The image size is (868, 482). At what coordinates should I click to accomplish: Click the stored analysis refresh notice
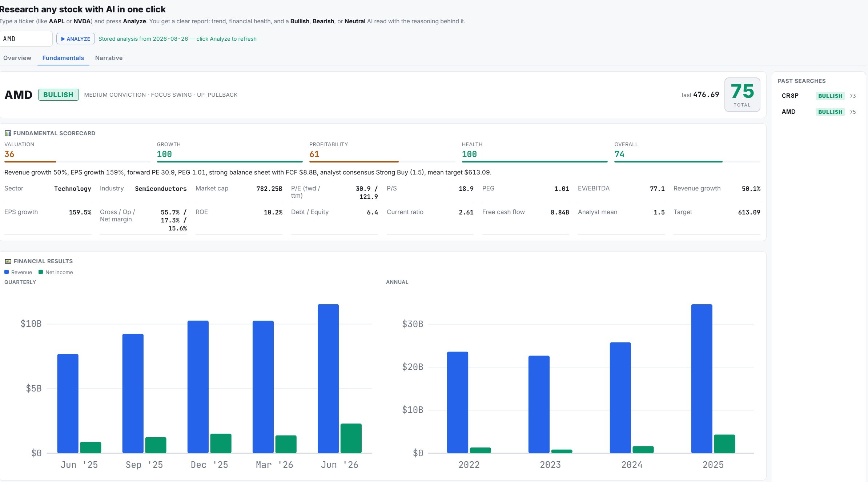pos(177,39)
